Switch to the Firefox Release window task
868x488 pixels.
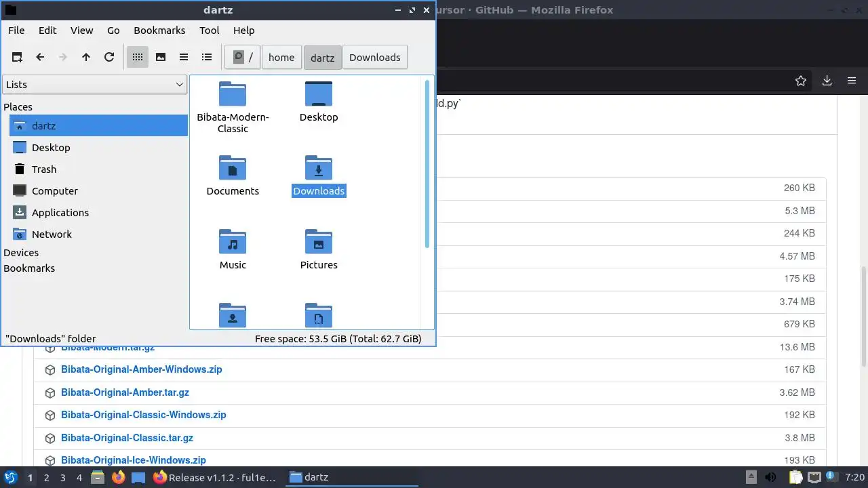(216, 477)
